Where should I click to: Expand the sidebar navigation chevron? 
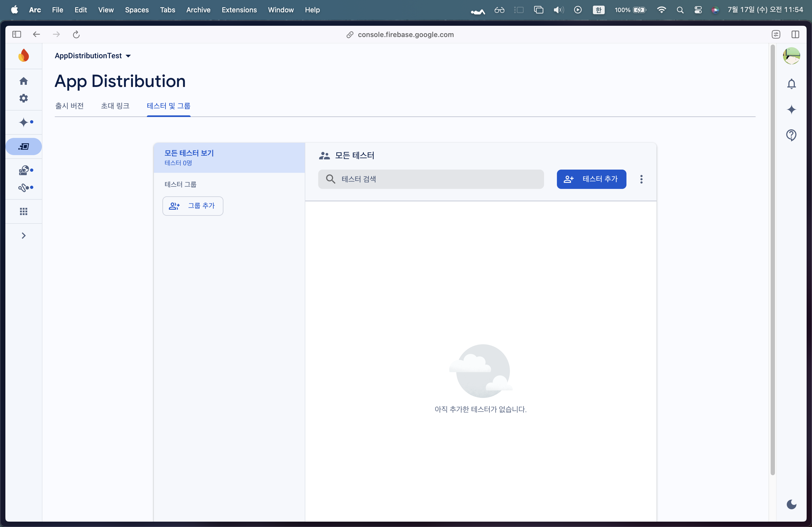click(x=24, y=236)
